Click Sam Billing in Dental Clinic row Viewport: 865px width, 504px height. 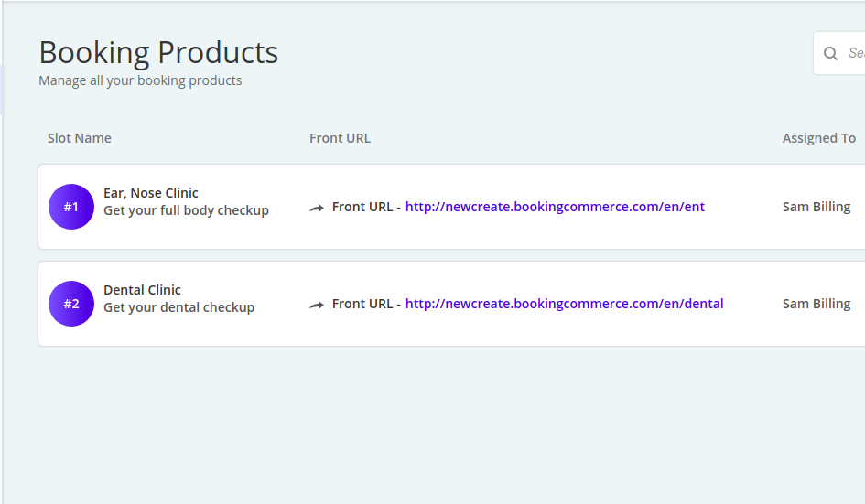[816, 304]
